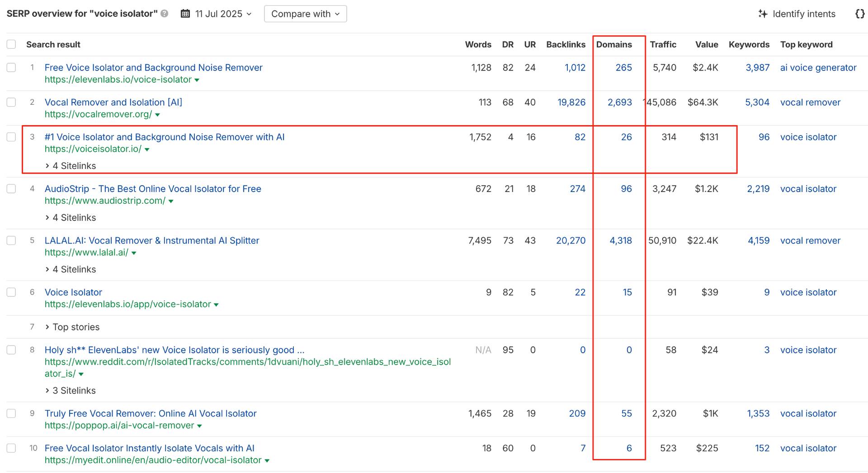This screenshot has height=473, width=868.
Task: Open the calendar date icon
Action: pos(185,14)
